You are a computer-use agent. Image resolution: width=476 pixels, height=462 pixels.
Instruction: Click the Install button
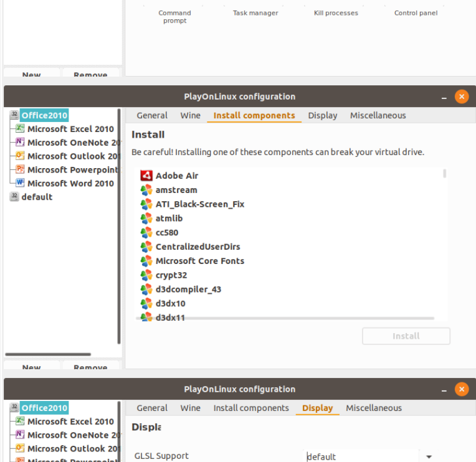point(406,336)
